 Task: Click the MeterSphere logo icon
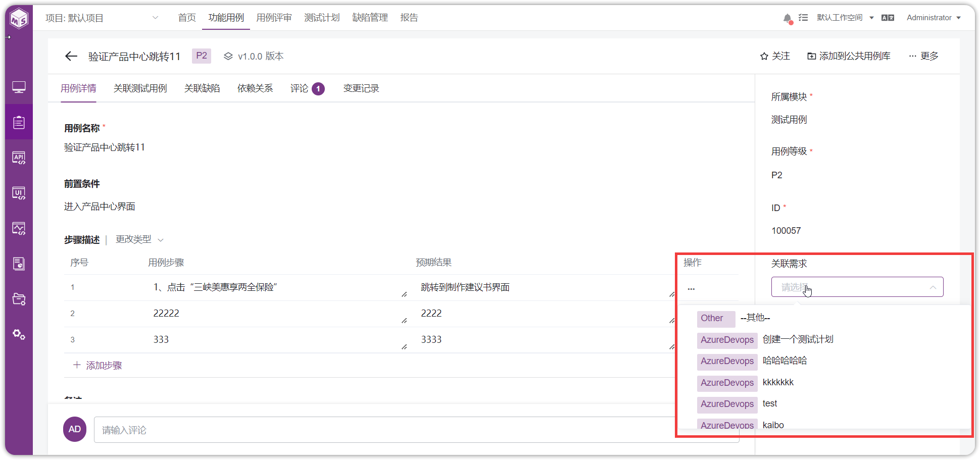point(19,19)
